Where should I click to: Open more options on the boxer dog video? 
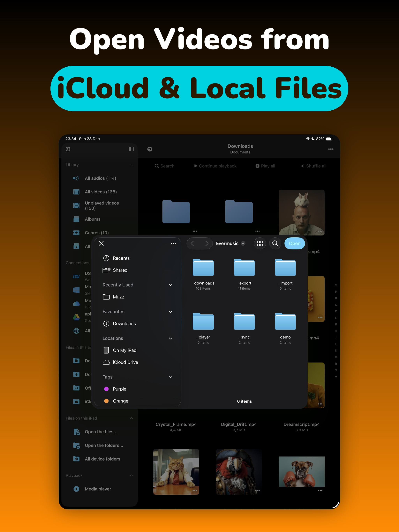320,490
